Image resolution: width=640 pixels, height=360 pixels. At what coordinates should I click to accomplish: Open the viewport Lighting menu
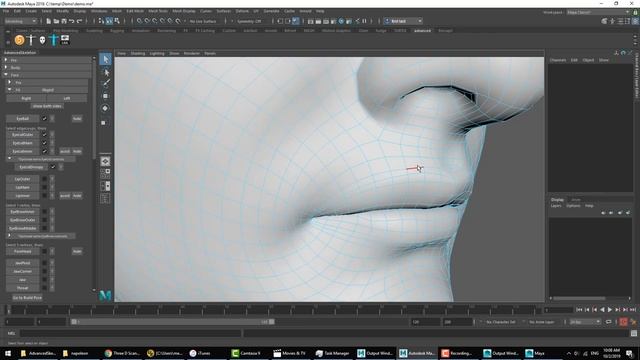point(157,53)
